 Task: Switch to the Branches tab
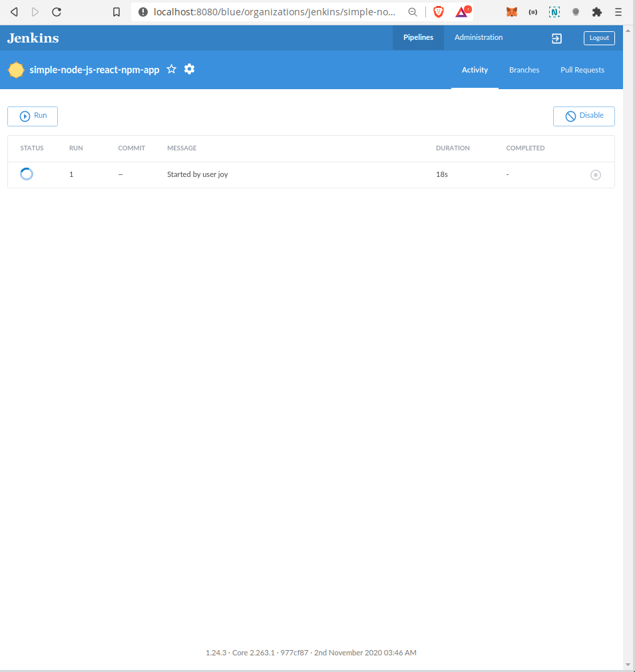(x=524, y=70)
